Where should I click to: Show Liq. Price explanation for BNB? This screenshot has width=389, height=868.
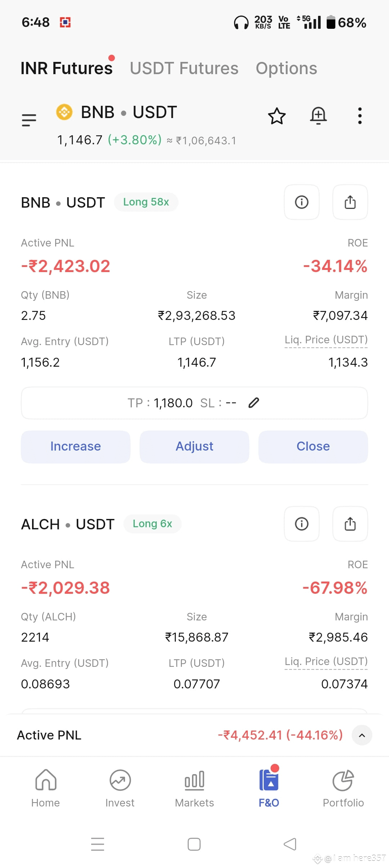tap(326, 340)
